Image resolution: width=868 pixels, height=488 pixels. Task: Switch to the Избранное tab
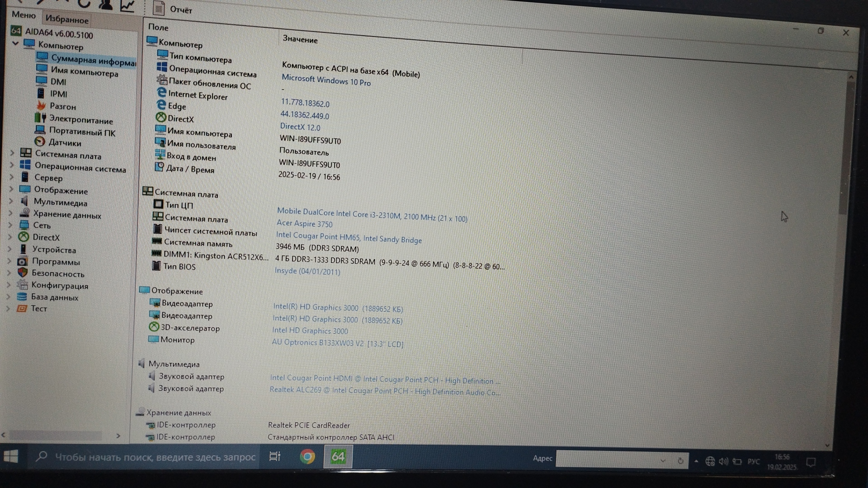[x=67, y=19]
